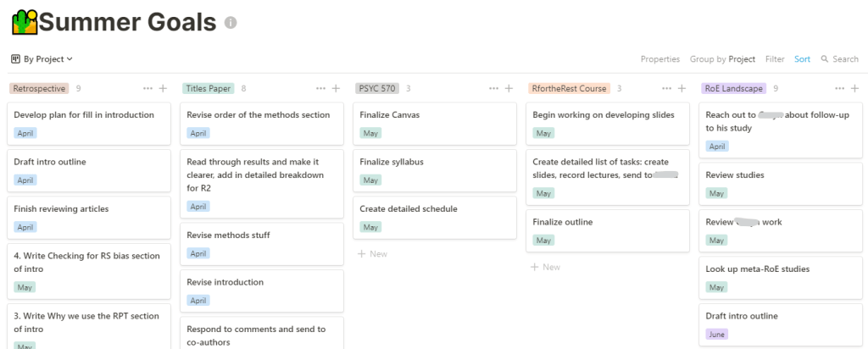Add a card to the Retrospective column
868x349 pixels.
coord(163,88)
